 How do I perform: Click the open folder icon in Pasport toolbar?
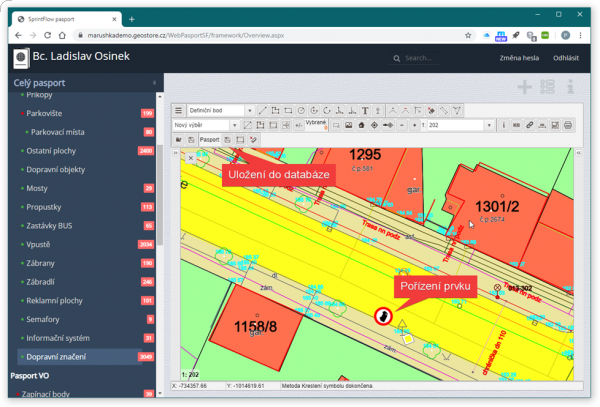coord(178,140)
